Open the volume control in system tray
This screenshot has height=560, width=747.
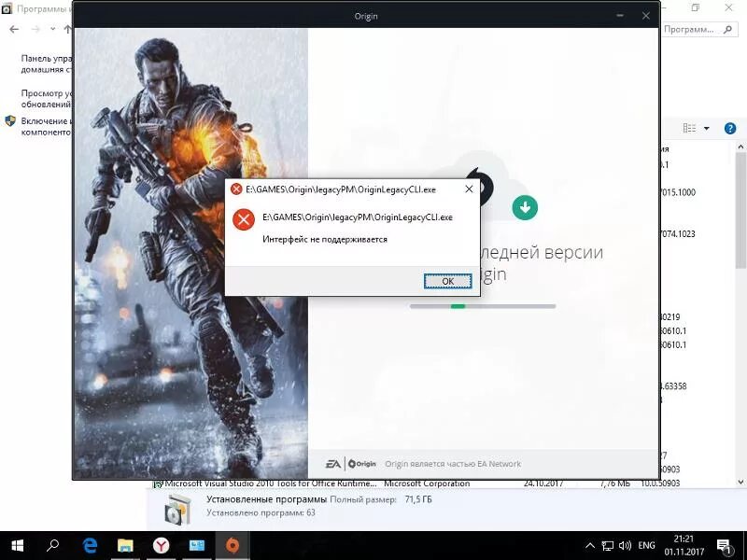point(625,546)
